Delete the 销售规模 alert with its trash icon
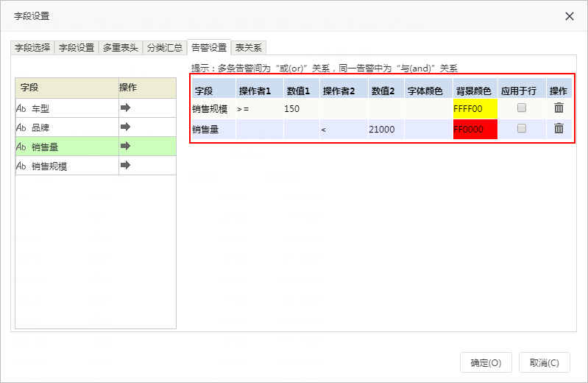 click(559, 108)
